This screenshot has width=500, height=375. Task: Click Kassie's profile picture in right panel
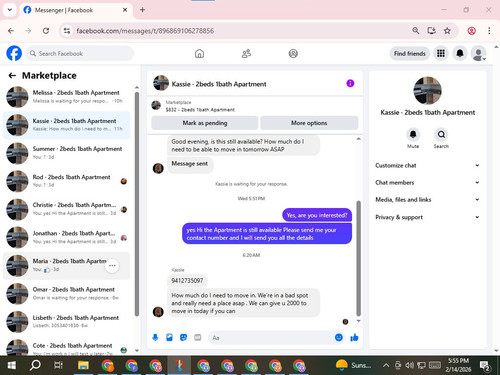(427, 91)
